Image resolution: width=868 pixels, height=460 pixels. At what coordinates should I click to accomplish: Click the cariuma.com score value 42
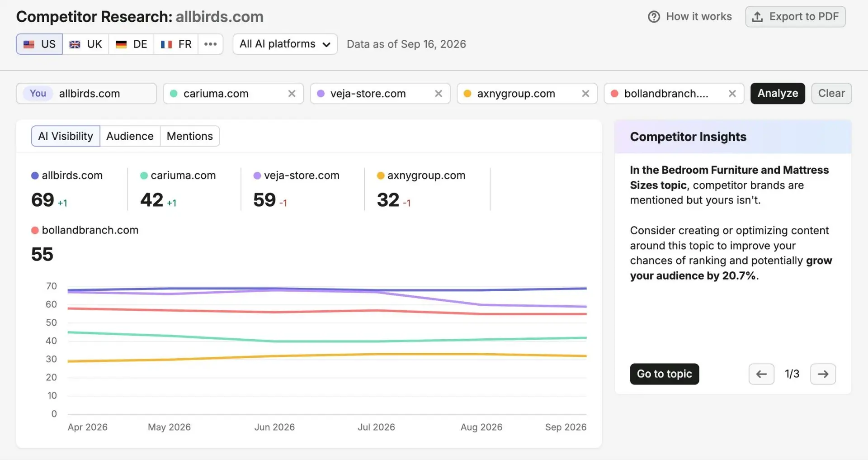[x=151, y=200]
